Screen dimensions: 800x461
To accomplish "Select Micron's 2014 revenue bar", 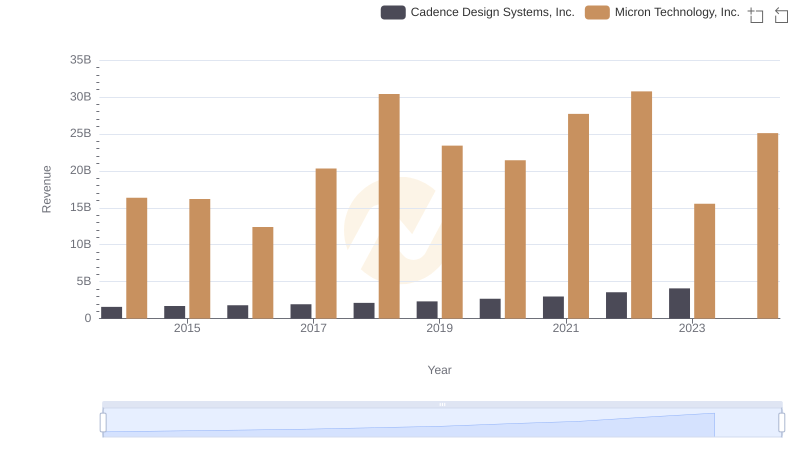I will click(137, 258).
